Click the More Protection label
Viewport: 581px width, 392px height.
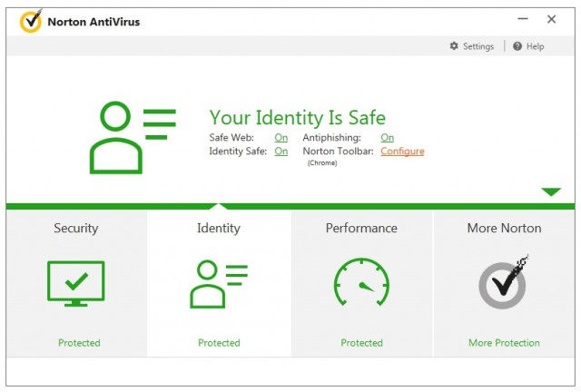tap(504, 343)
